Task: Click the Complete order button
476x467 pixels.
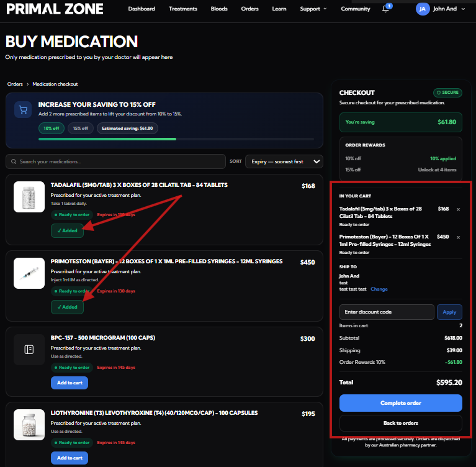Action: [401, 403]
